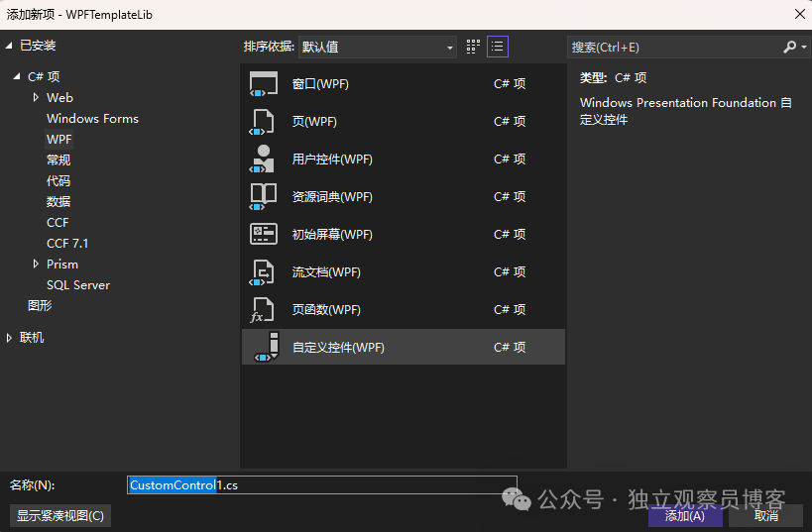The image size is (812, 532).
Task: Click the 初始屏幕(WPF) item name text
Action: click(332, 234)
